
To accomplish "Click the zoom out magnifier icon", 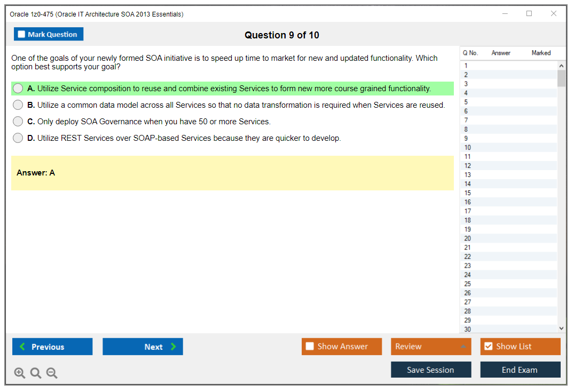I will (x=52, y=373).
